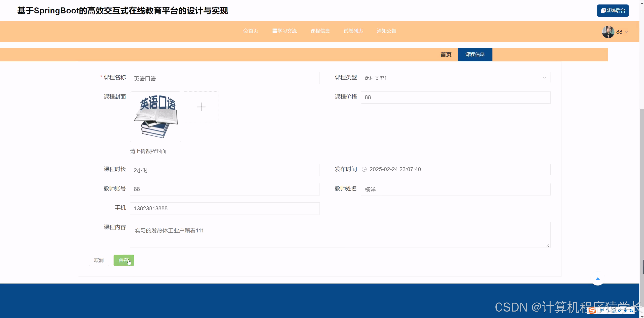644x318 pixels.
Task: Click the Sogou input method logo in tray
Action: pyautogui.click(x=592, y=311)
